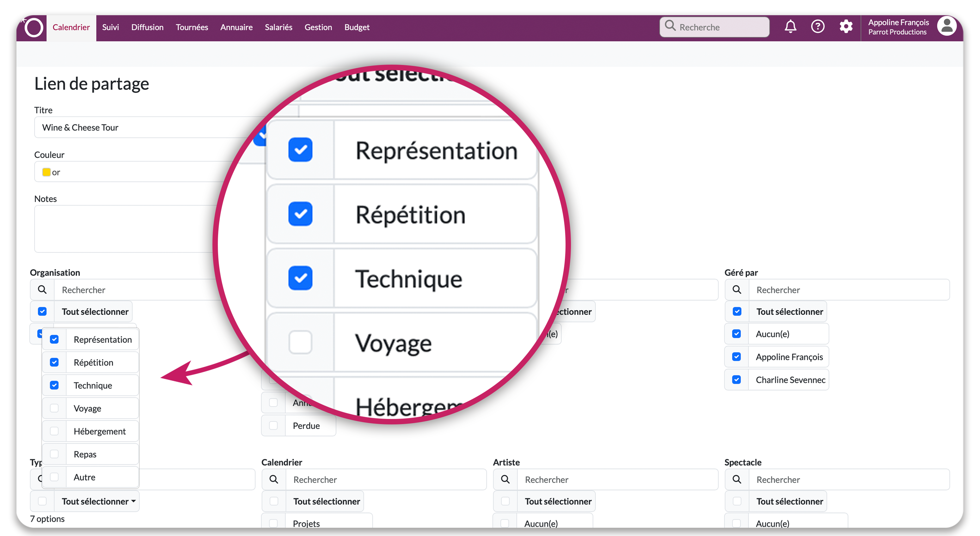980x536 pixels.
Task: Uncheck the Répétition checkbox
Action: [54, 362]
